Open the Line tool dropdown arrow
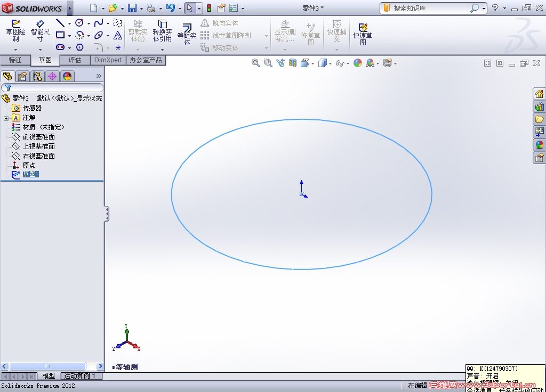Screen dimensions: 546x392 tap(69, 23)
